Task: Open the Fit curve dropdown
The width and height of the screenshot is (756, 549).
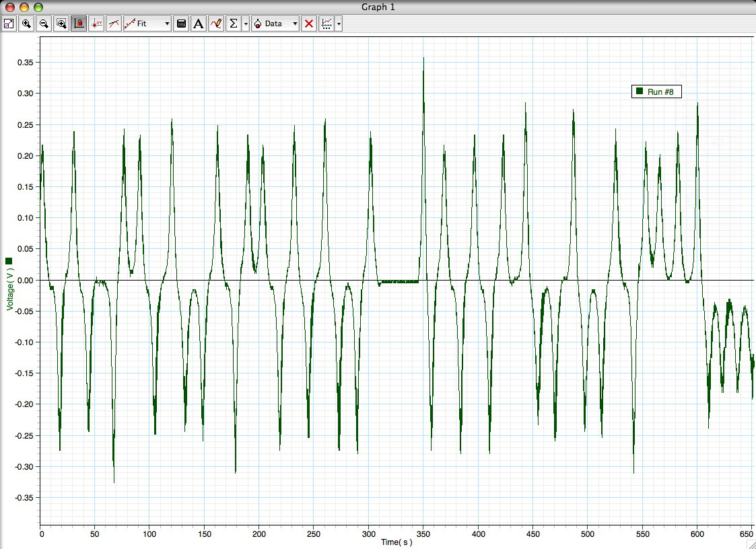Action: pyautogui.click(x=147, y=24)
